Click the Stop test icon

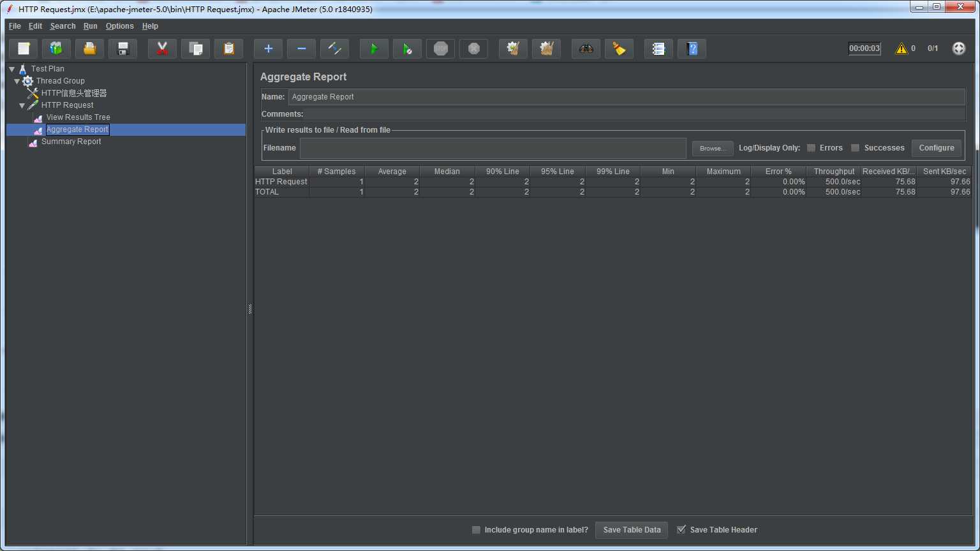(x=441, y=48)
